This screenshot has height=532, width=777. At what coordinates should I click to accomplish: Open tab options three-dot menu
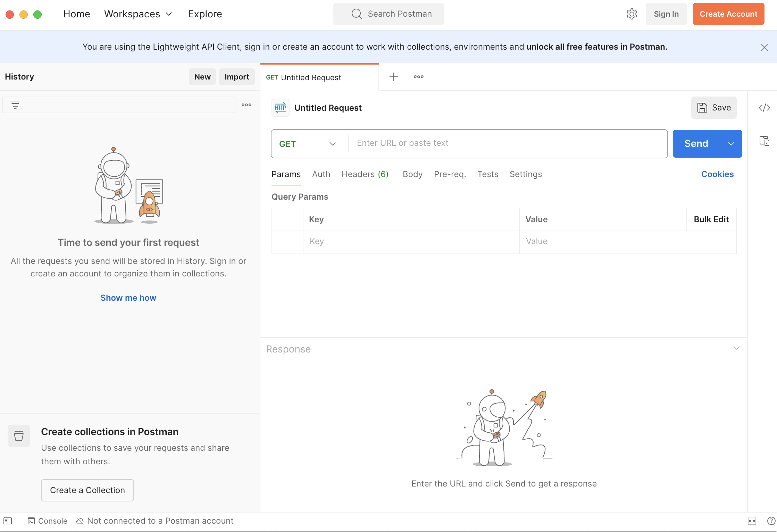(418, 77)
